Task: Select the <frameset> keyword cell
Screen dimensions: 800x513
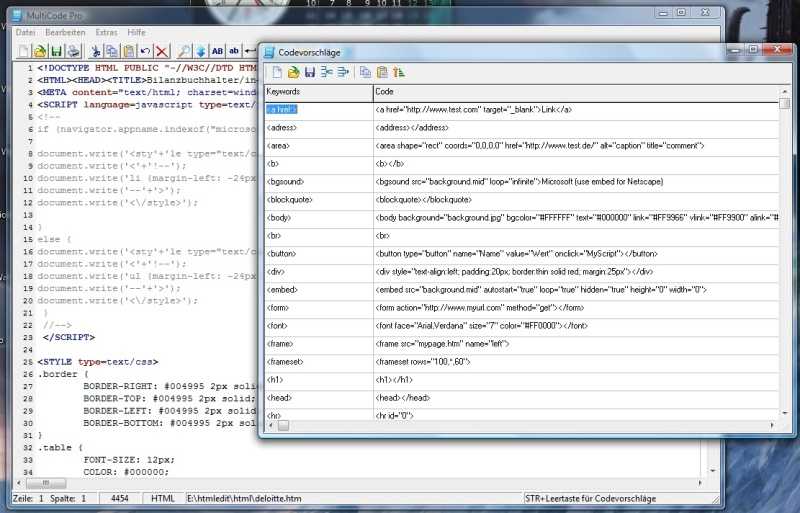Action: point(318,362)
